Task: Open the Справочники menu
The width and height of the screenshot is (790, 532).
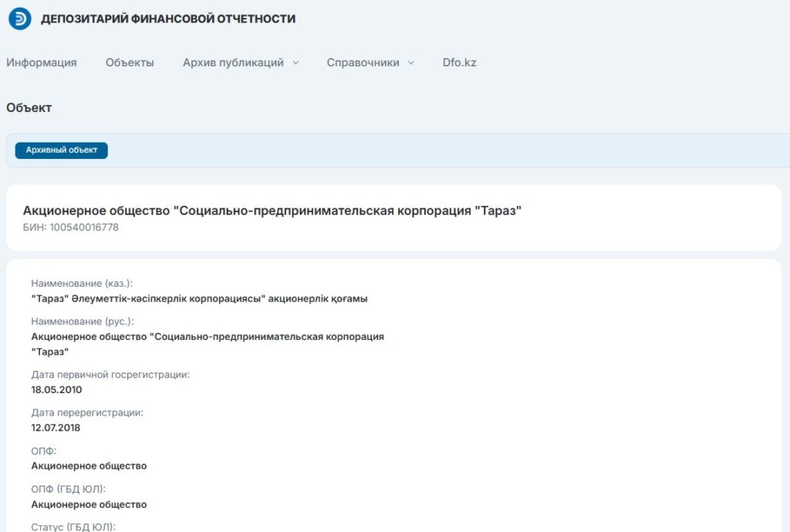Action: (363, 62)
